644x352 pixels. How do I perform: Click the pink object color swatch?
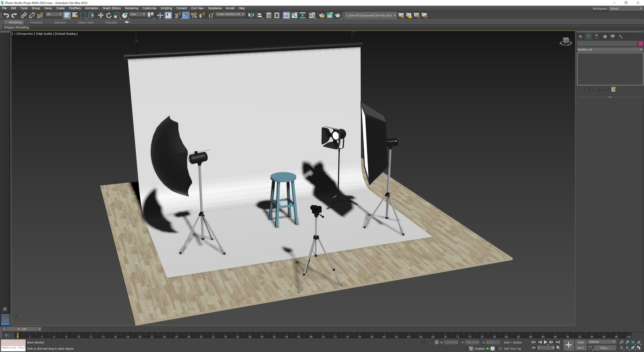point(640,44)
